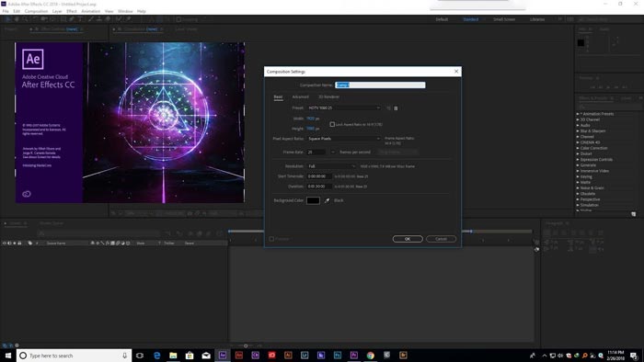Click the save preset icon beside Preset
Image resolution: width=644 pixels, height=362 pixels.
click(388, 108)
